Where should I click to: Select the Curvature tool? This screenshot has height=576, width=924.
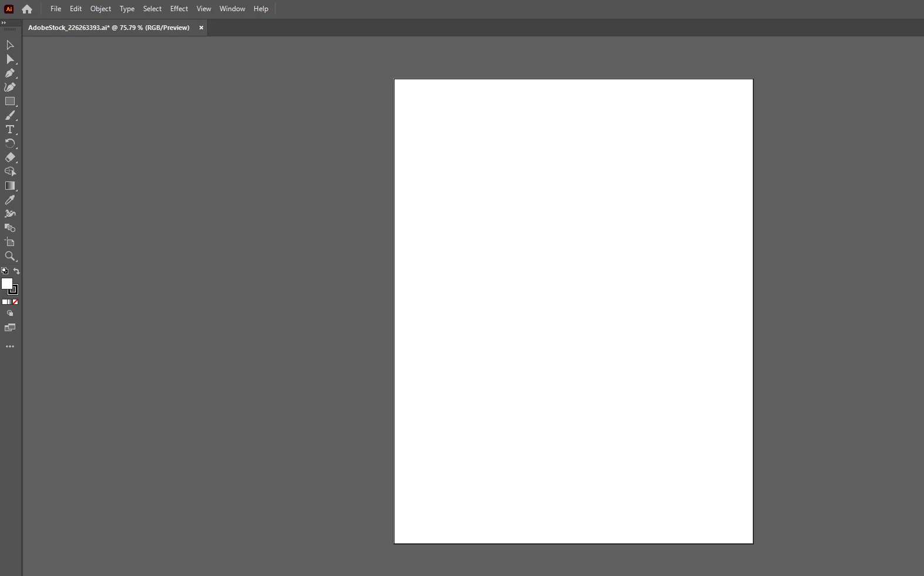10,87
